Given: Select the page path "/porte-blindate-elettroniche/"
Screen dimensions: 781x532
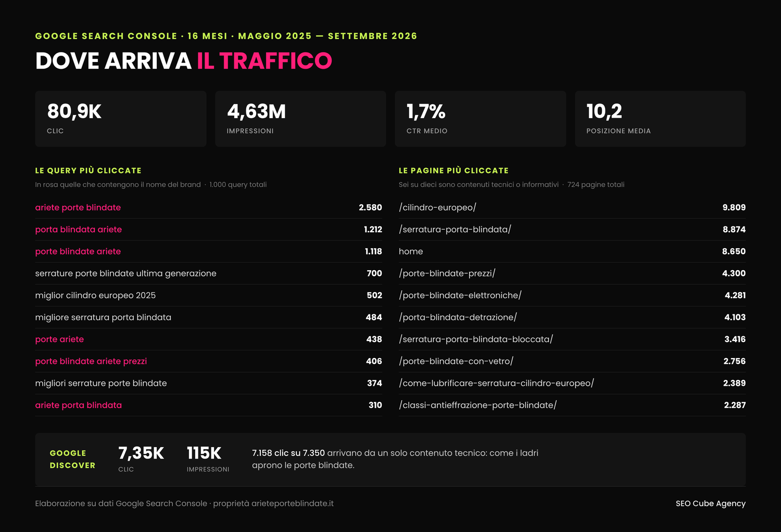Looking at the screenshot, I should pos(460,295).
